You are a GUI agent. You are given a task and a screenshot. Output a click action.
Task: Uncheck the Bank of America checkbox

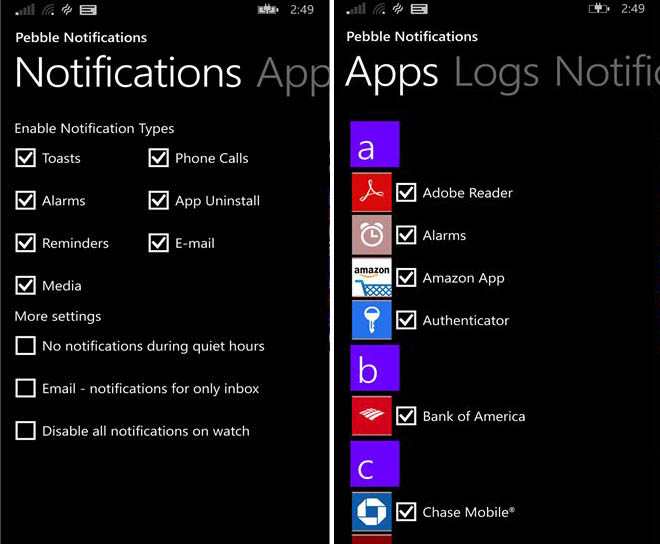coord(406,416)
